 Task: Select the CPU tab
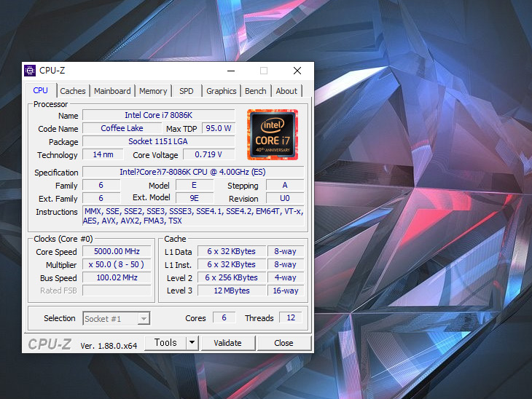pyautogui.click(x=40, y=90)
